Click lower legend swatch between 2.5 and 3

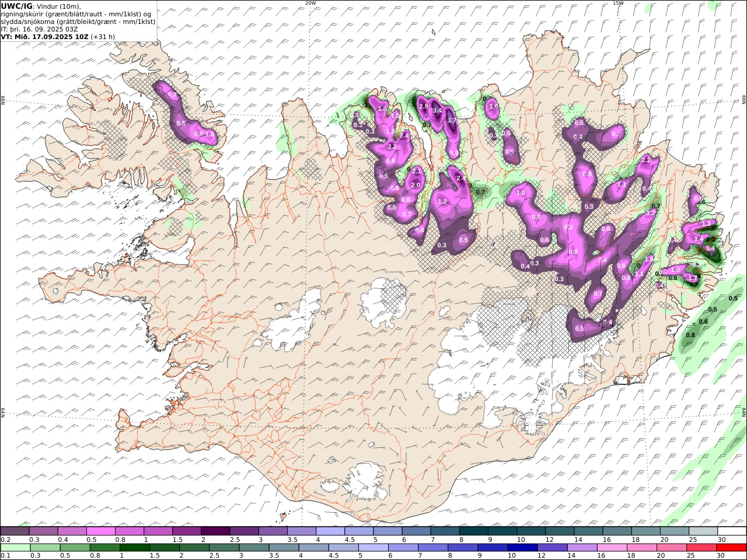tap(224, 547)
